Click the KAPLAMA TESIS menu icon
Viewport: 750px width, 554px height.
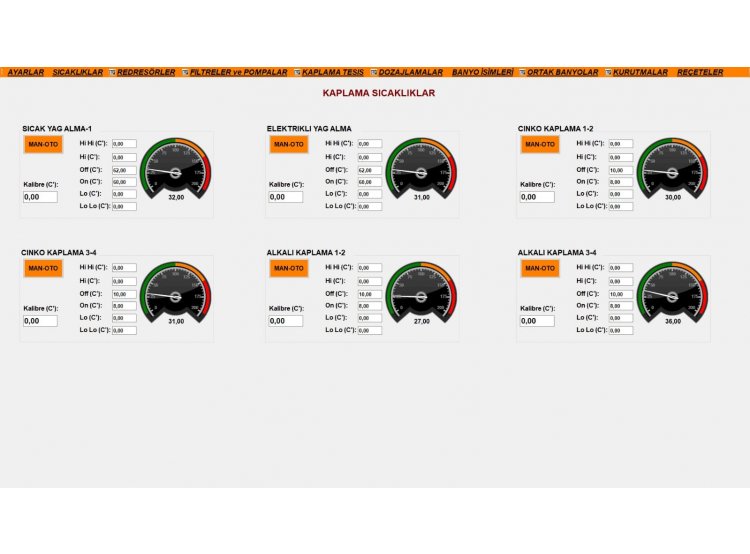point(297,73)
